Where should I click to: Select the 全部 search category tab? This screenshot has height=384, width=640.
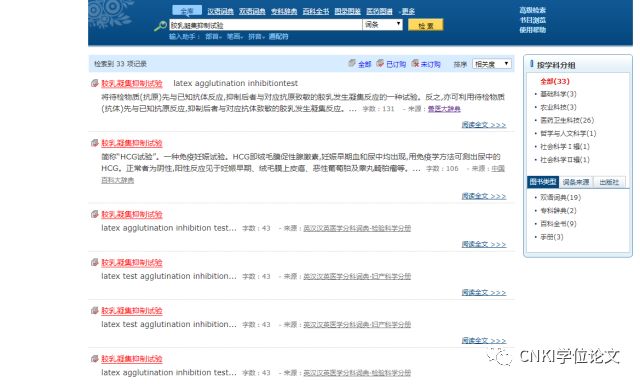tap(187, 11)
